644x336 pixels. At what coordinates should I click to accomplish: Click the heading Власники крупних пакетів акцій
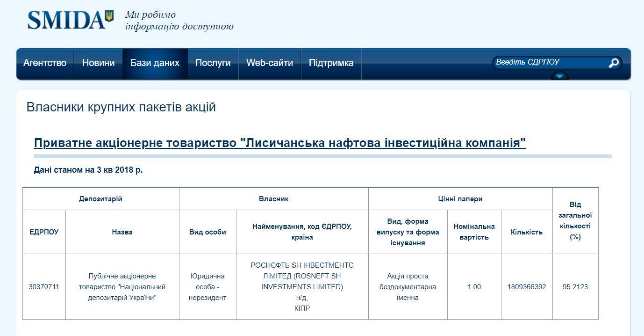click(x=121, y=107)
